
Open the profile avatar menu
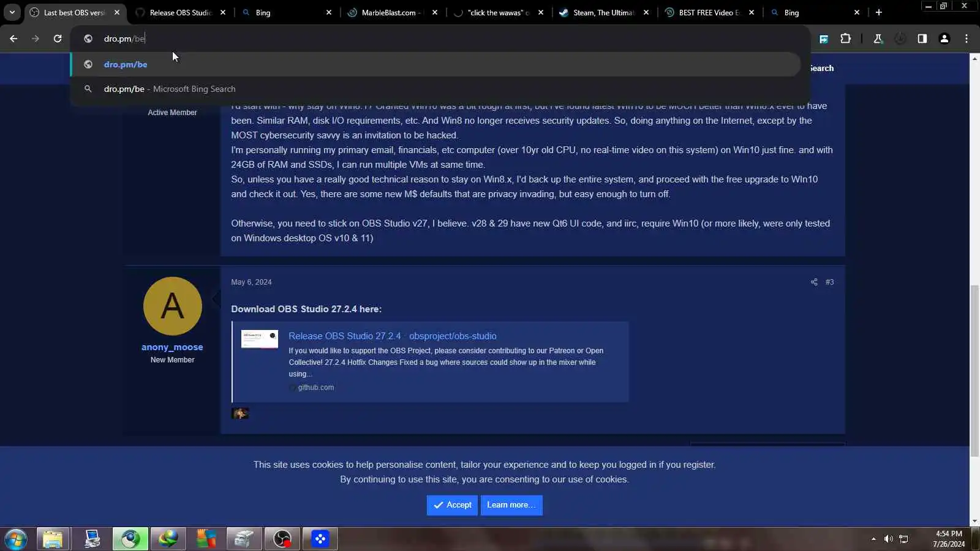pos(944,39)
